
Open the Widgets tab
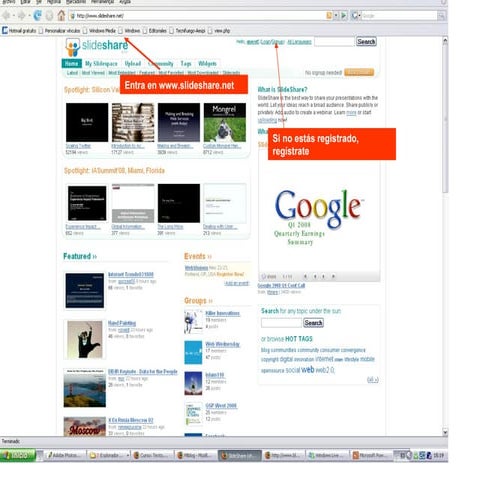[x=207, y=63]
